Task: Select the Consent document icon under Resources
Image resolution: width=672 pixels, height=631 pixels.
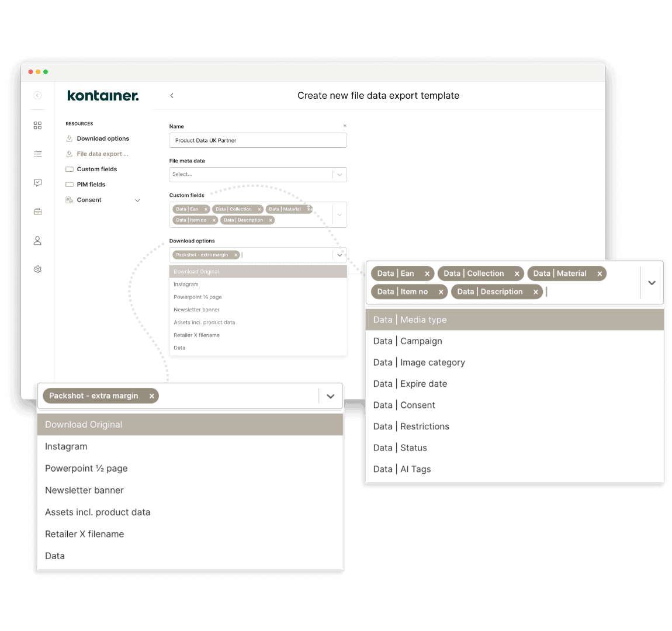Action: coord(70,199)
